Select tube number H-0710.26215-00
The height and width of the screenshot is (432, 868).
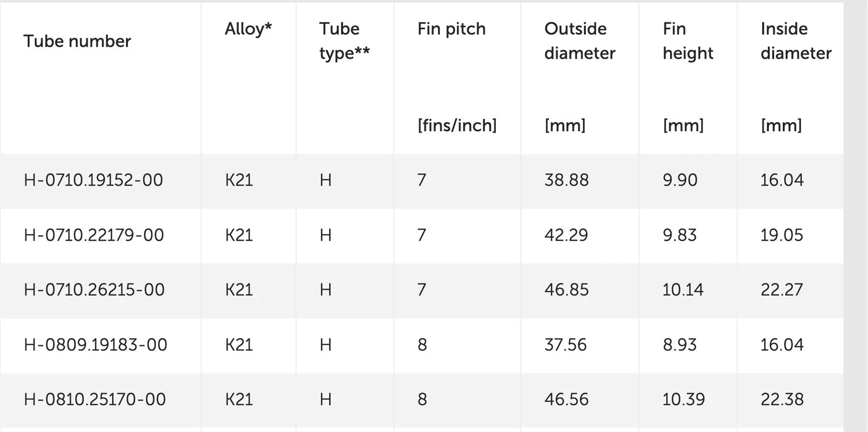(x=94, y=289)
